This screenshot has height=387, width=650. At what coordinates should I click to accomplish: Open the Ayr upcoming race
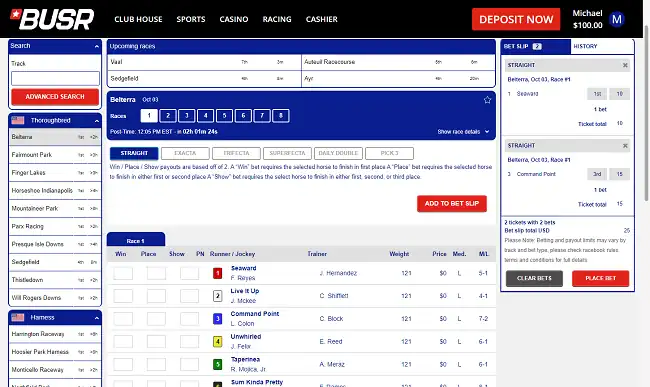[398, 78]
